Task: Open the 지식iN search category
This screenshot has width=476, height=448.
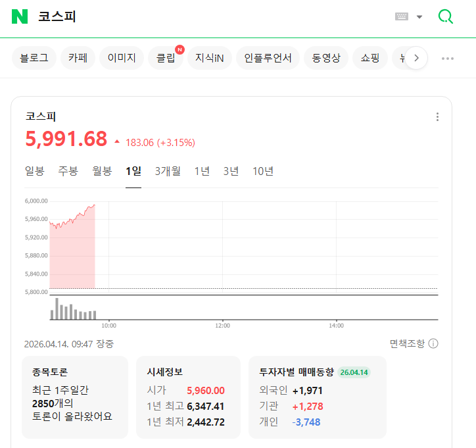Action: click(x=210, y=58)
